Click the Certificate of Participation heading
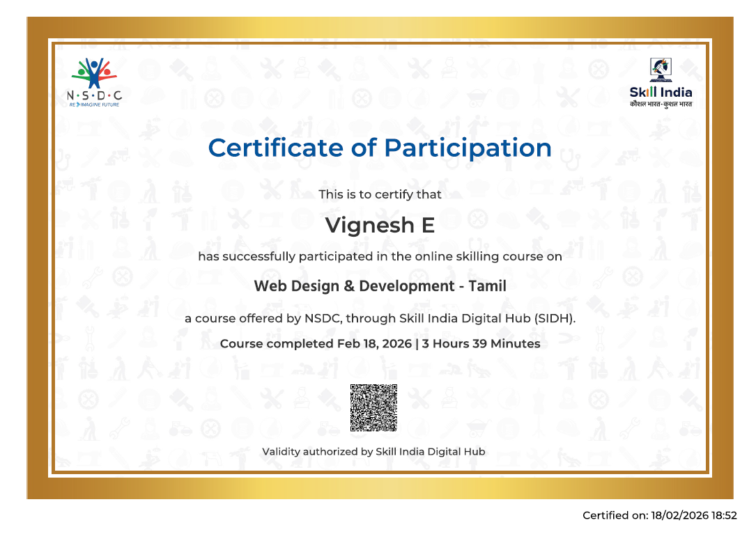 (378, 148)
